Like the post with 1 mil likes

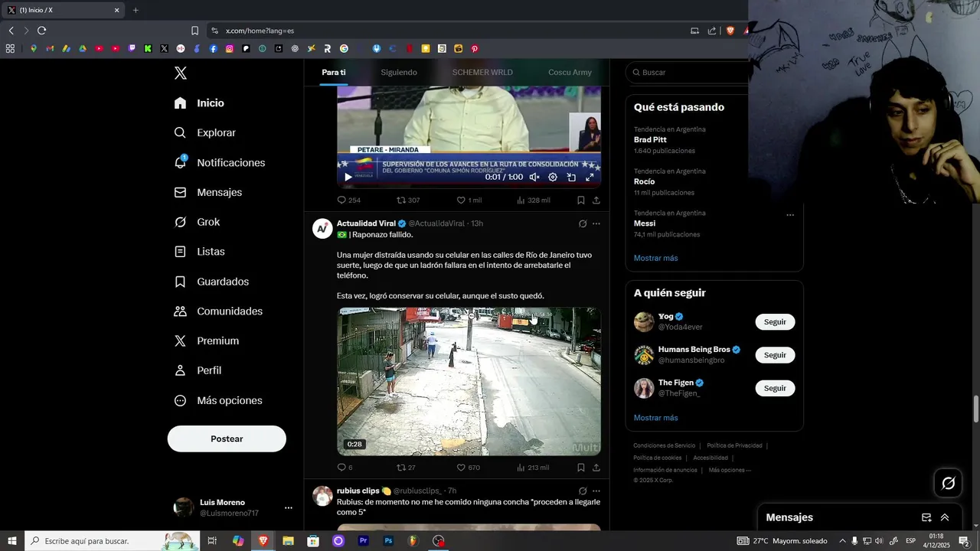tap(469, 201)
